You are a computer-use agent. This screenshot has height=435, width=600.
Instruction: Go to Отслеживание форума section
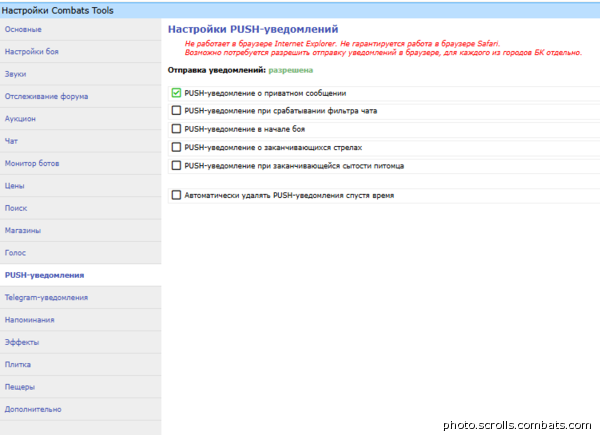point(46,96)
